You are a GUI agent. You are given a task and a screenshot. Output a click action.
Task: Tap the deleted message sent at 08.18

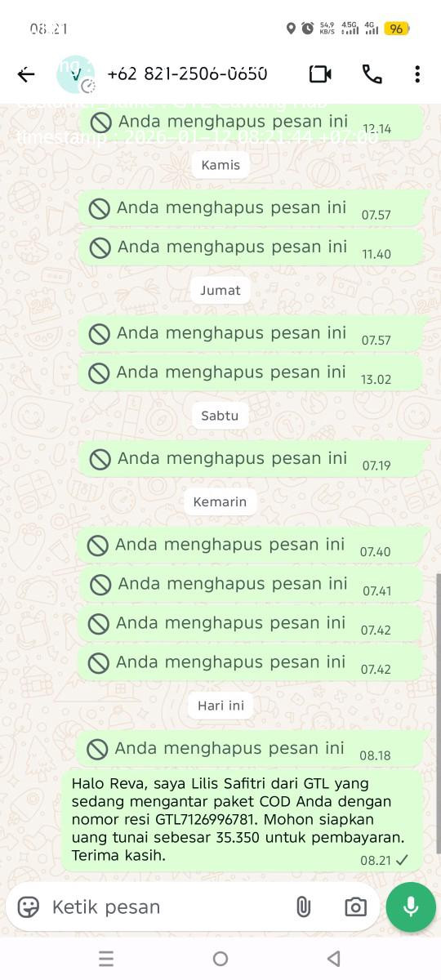click(250, 749)
